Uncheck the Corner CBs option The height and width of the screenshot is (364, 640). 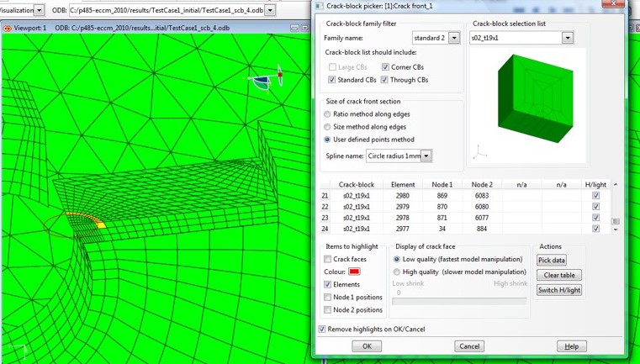coord(385,67)
